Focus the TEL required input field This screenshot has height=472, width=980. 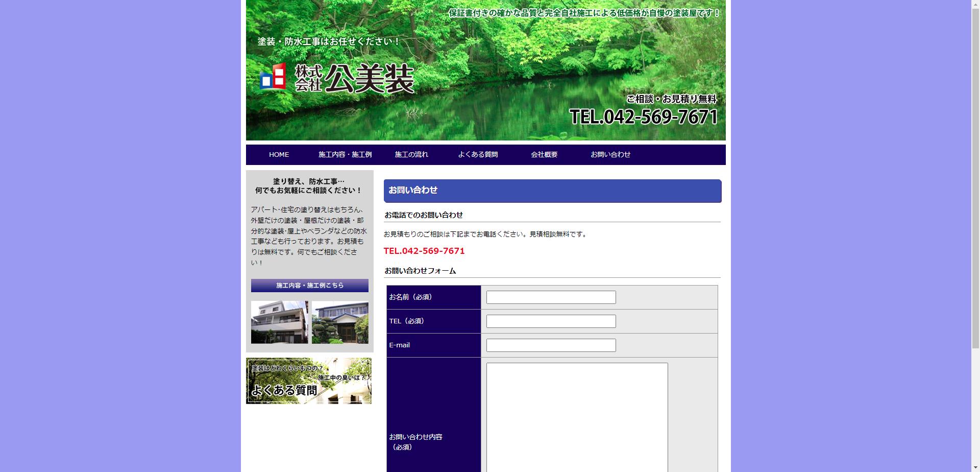coord(551,321)
